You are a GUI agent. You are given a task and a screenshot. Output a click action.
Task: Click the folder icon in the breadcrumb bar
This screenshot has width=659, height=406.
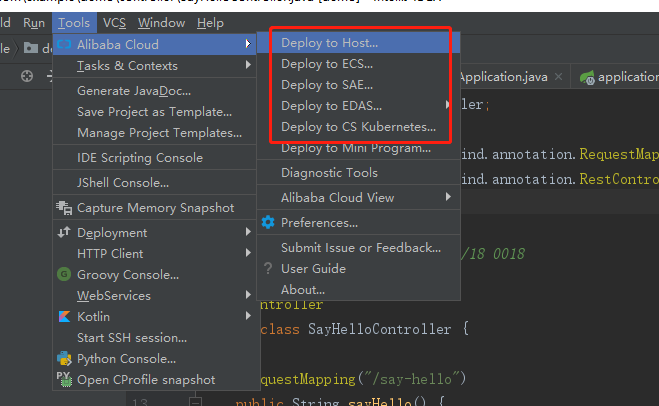[31, 48]
